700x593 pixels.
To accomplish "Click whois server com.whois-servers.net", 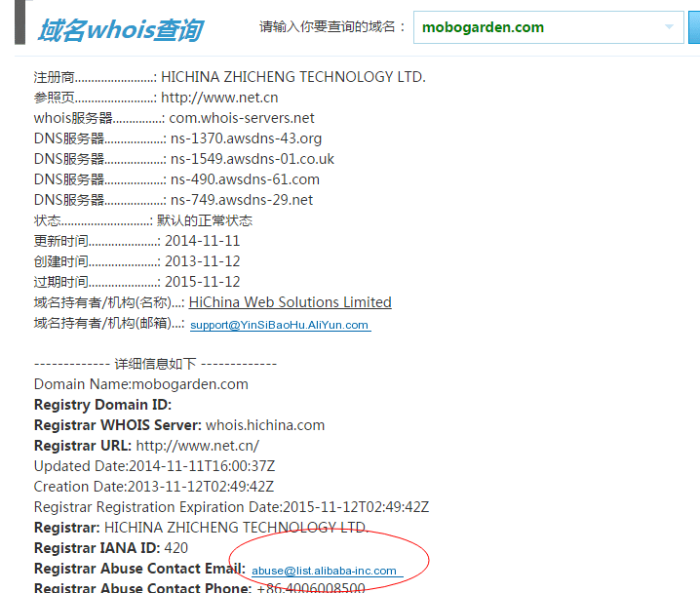I will [x=242, y=118].
